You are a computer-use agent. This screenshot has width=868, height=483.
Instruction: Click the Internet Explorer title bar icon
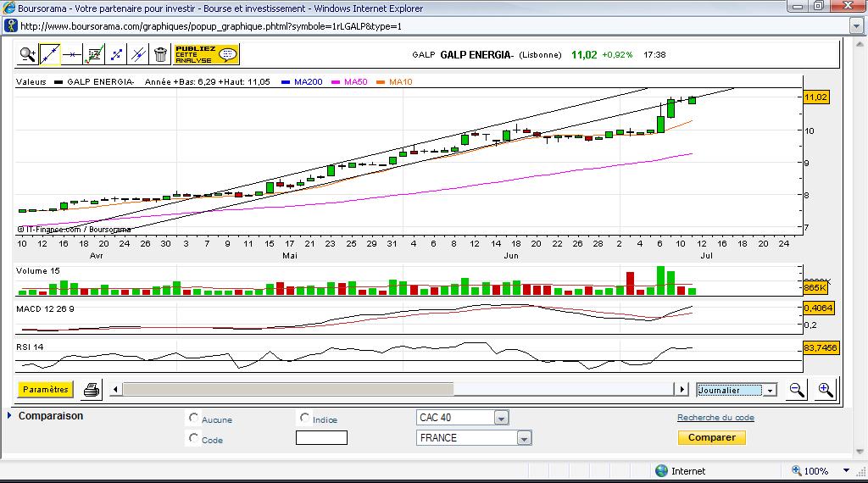8,8
